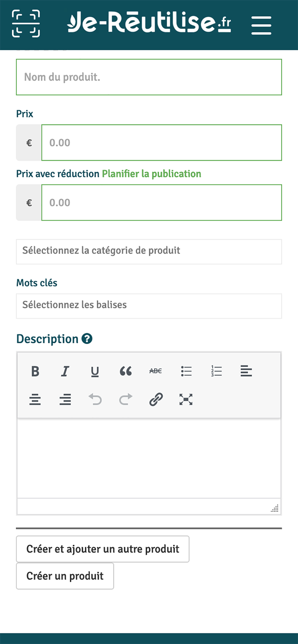Apply bold formatting in the description editor
The height and width of the screenshot is (644, 298).
(35, 371)
